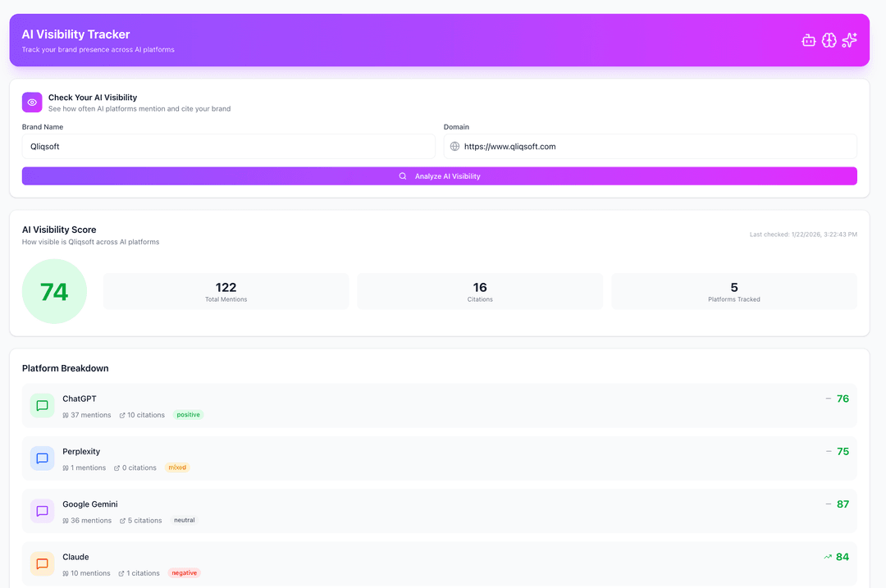The image size is (886, 588).
Task: Select the Claude negative sentiment badge
Action: click(x=184, y=573)
